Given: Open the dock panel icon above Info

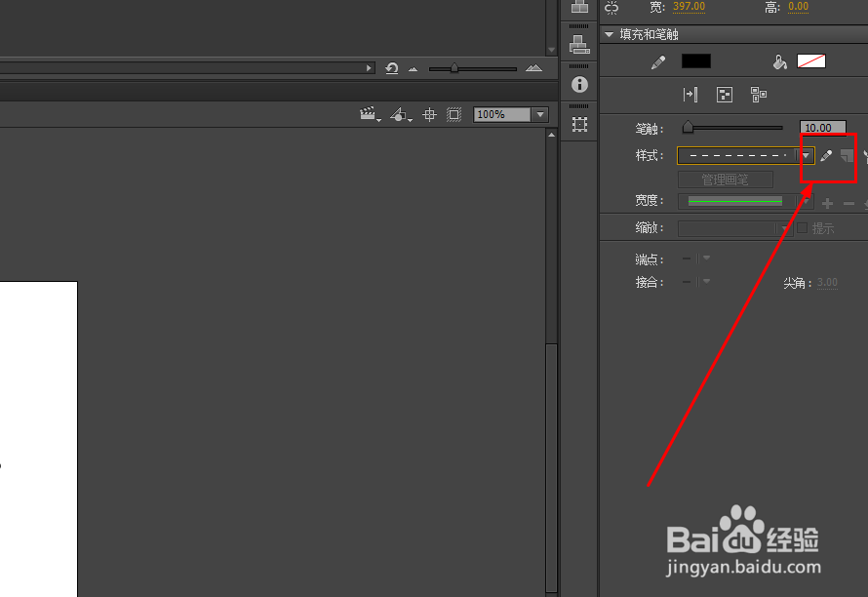Looking at the screenshot, I should [x=579, y=44].
